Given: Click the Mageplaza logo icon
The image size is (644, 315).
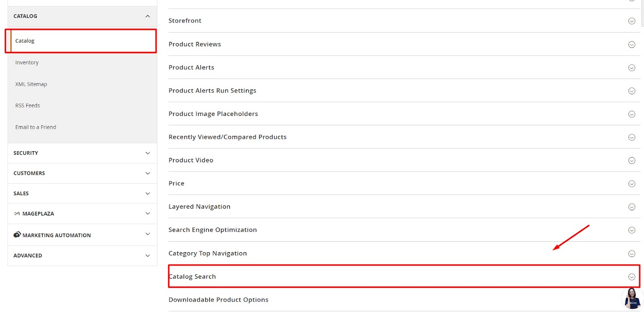Looking at the screenshot, I should pyautogui.click(x=17, y=213).
